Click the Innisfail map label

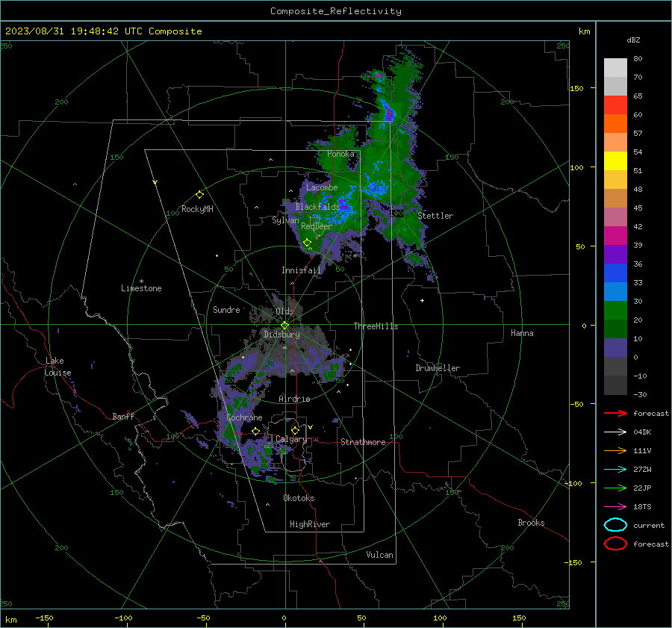click(302, 270)
